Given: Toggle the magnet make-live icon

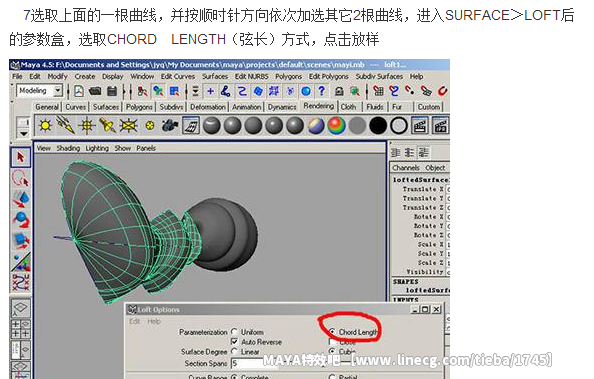Looking at the screenshot, I should point(442,91).
